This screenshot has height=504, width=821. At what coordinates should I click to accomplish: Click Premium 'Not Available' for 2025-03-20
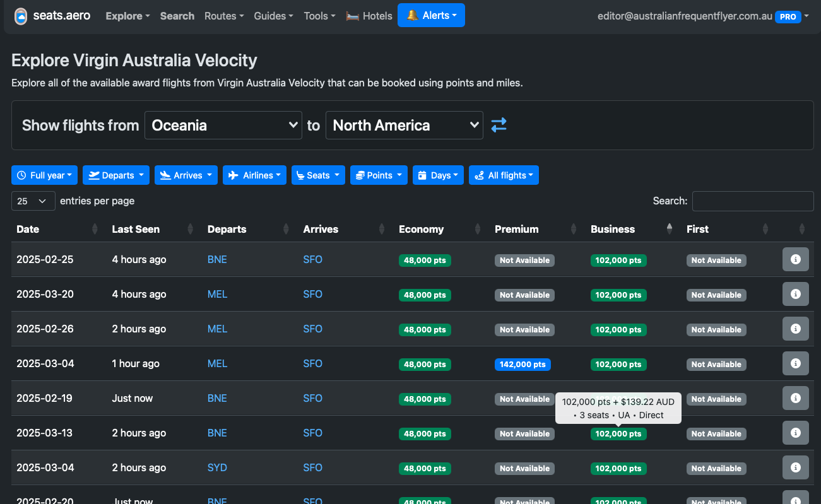point(524,295)
